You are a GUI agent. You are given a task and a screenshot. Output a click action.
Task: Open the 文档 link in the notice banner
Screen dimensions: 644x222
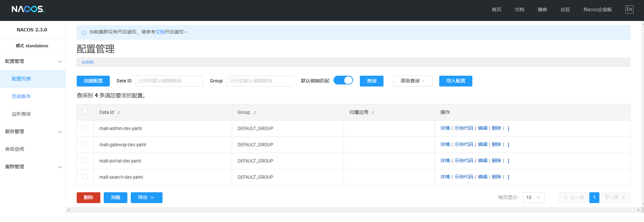(x=160, y=32)
